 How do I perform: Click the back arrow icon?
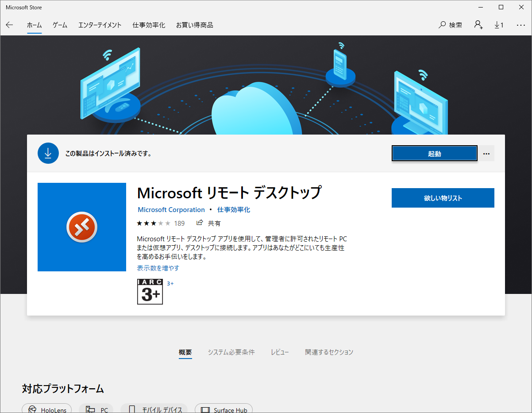point(9,25)
